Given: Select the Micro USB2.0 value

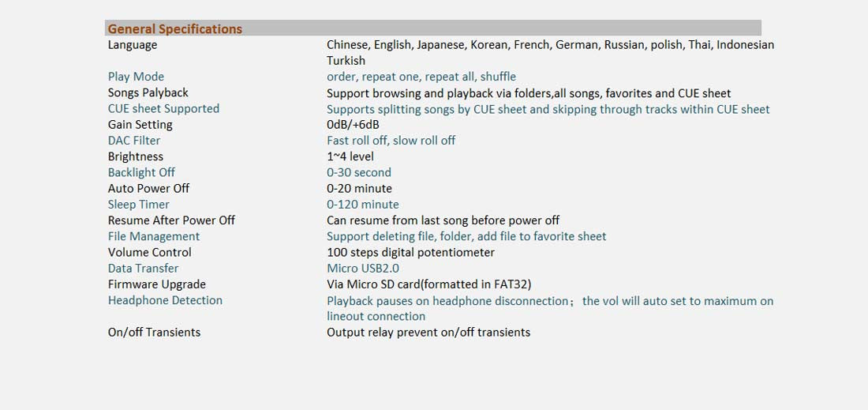Looking at the screenshot, I should click(x=363, y=269).
